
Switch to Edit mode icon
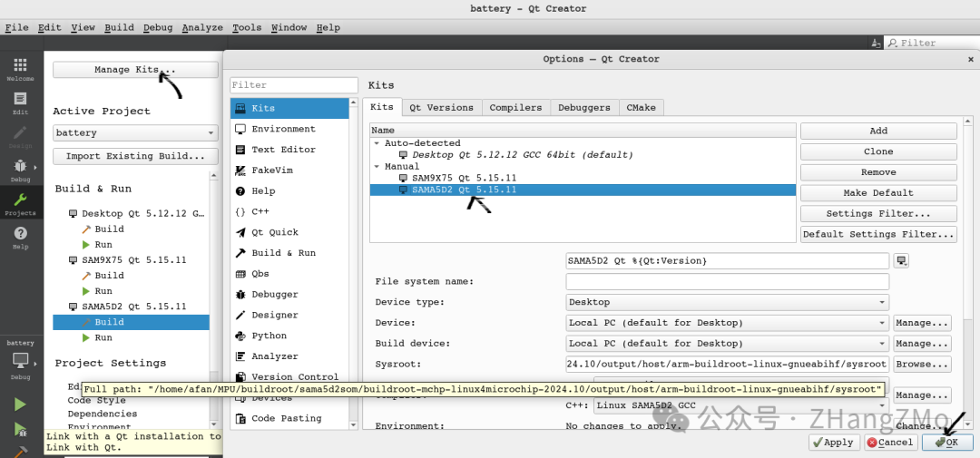(x=21, y=103)
